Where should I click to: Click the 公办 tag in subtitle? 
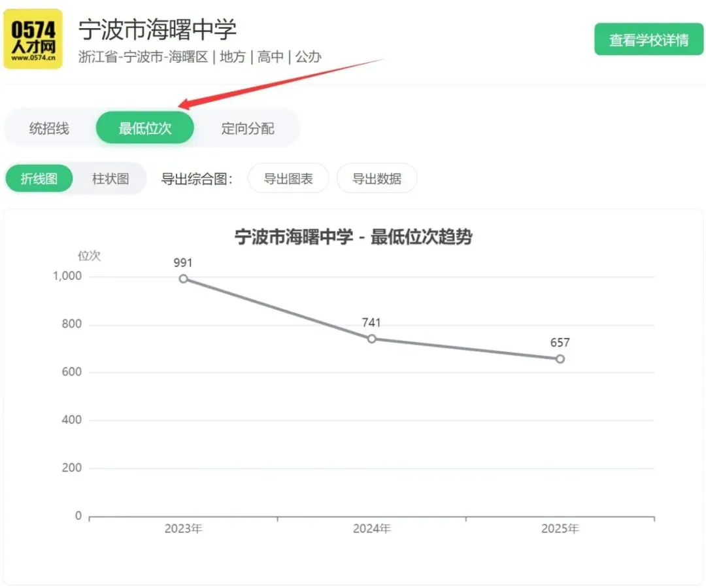(x=309, y=57)
